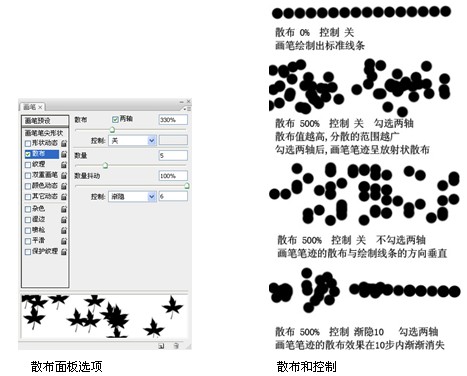The width and height of the screenshot is (467, 376).
Task: Click the text 画笔绘制出标准线条
Action: [320, 45]
